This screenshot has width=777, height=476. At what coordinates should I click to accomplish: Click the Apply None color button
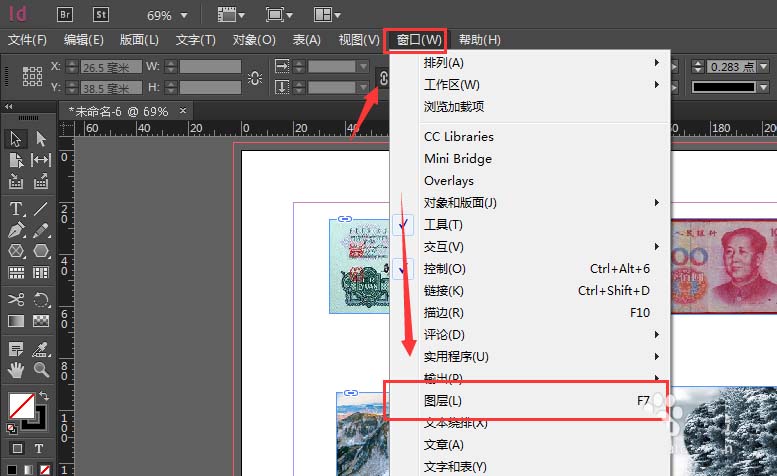click(45, 470)
